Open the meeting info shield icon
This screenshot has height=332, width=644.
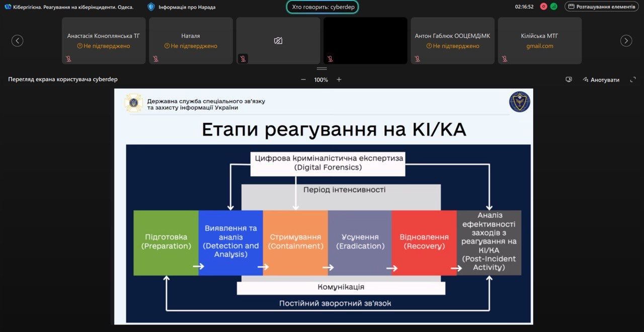point(151,7)
